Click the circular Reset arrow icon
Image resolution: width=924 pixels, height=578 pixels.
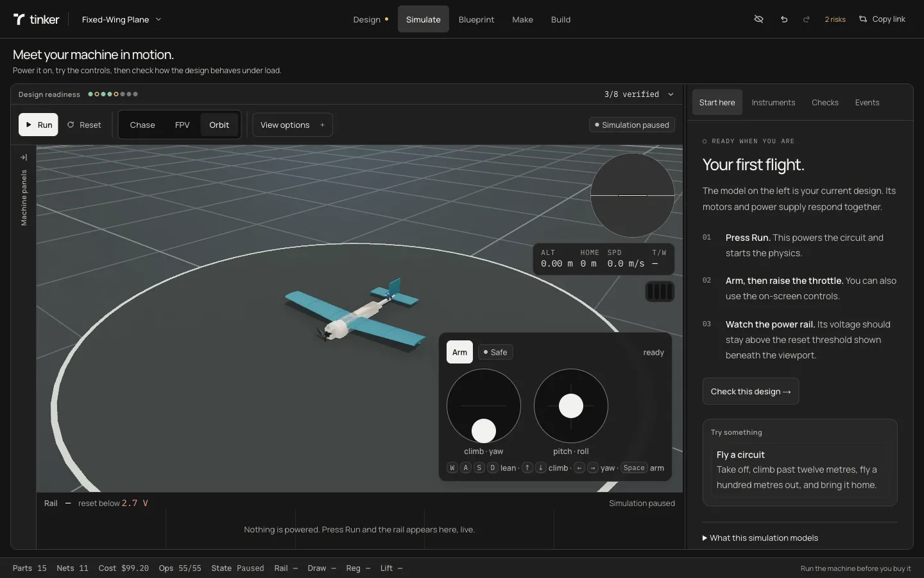pyautogui.click(x=71, y=125)
